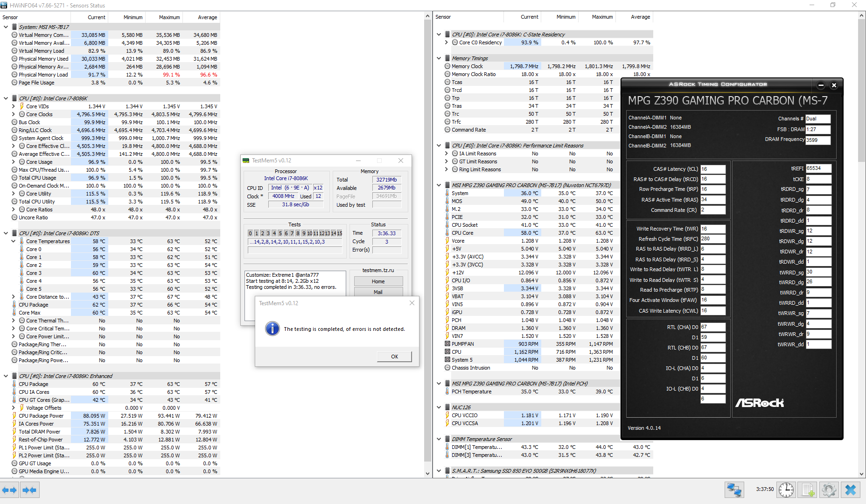Image resolution: width=866 pixels, height=504 pixels.
Task: Click the icon beside Chassis Intrusion row
Action: pyautogui.click(x=447, y=368)
